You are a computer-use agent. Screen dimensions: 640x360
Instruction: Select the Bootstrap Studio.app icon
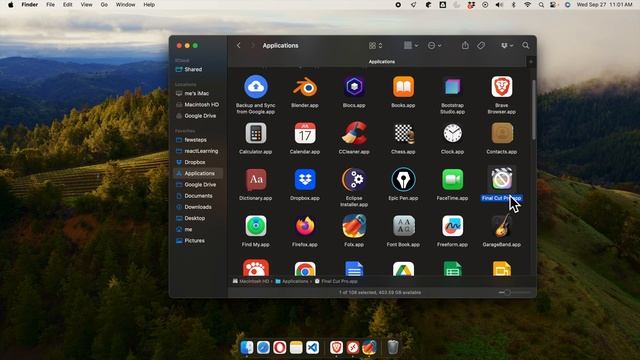(452, 87)
